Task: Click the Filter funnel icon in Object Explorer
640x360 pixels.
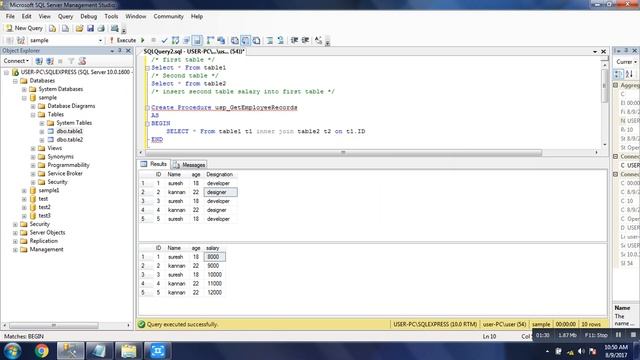Action: coord(71,61)
